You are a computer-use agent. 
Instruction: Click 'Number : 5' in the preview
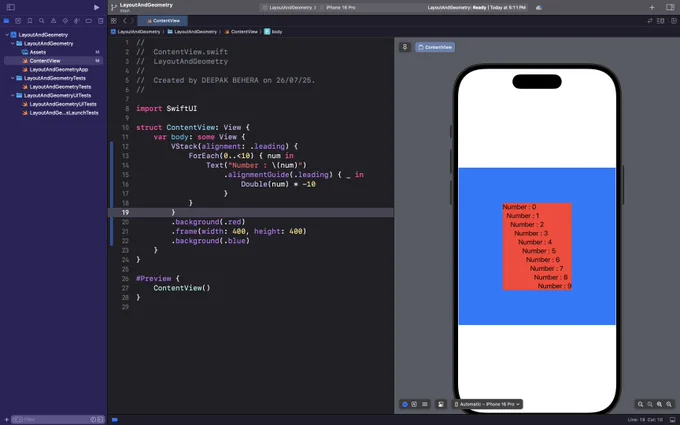pos(539,251)
